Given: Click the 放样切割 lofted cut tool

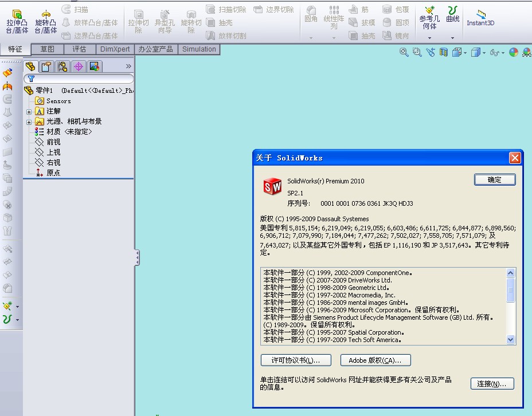Looking at the screenshot, I should click(x=226, y=36).
